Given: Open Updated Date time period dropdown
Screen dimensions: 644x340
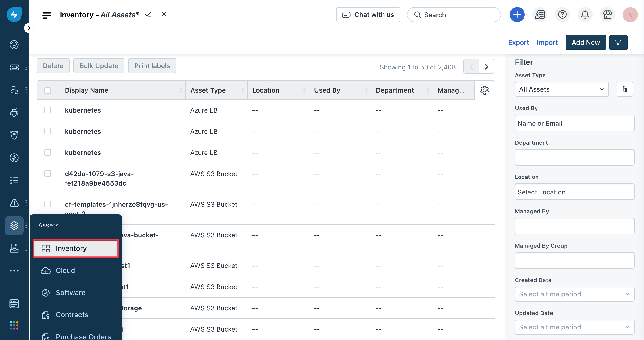Looking at the screenshot, I should tap(574, 327).
